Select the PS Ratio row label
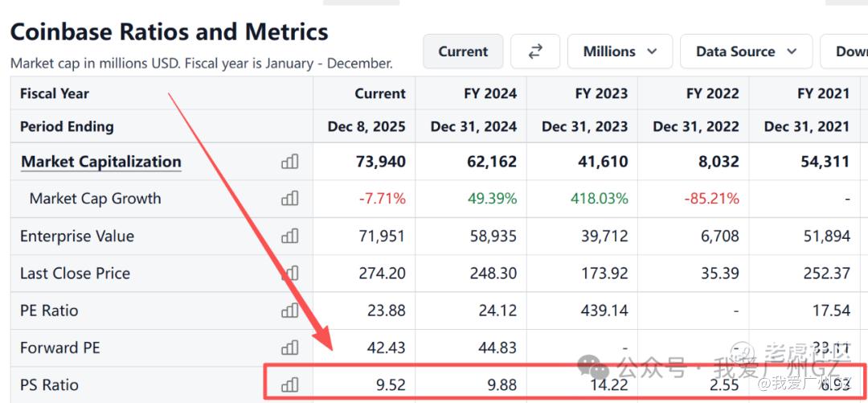Viewport: 868px width, 403px height. click(49, 385)
